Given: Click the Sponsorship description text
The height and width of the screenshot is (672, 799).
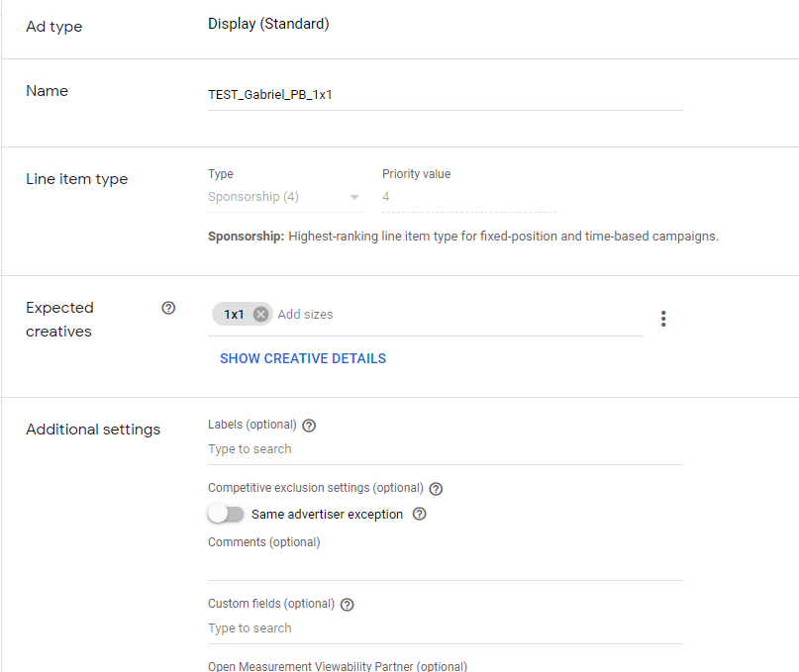Looking at the screenshot, I should click(463, 237).
